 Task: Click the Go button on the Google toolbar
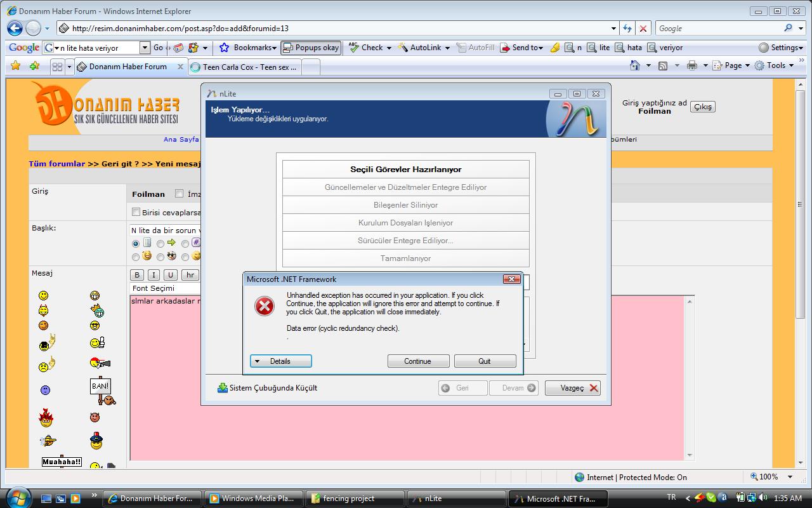(x=159, y=48)
